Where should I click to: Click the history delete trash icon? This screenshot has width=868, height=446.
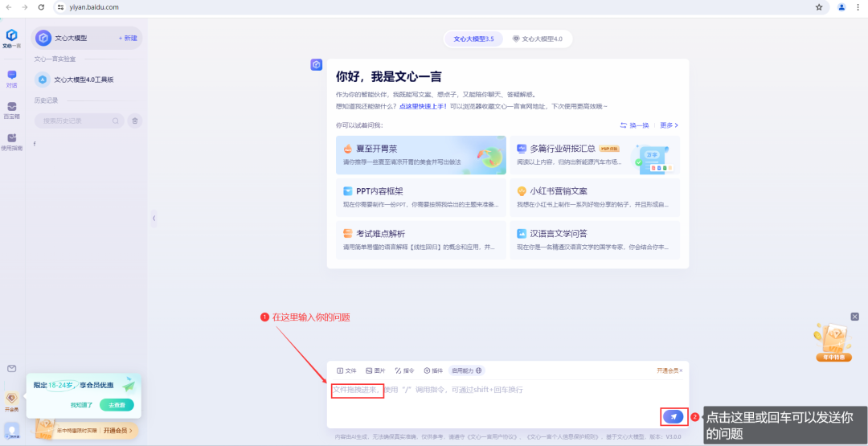click(135, 121)
